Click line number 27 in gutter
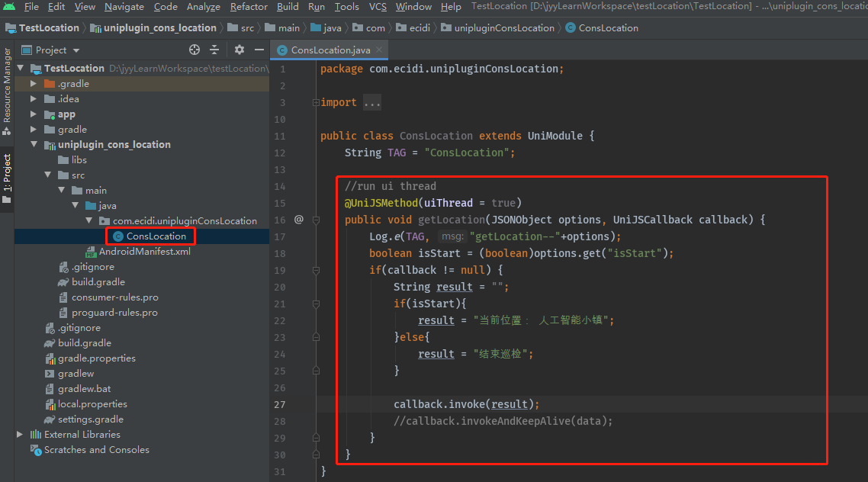The height and width of the screenshot is (482, 868). (x=280, y=404)
